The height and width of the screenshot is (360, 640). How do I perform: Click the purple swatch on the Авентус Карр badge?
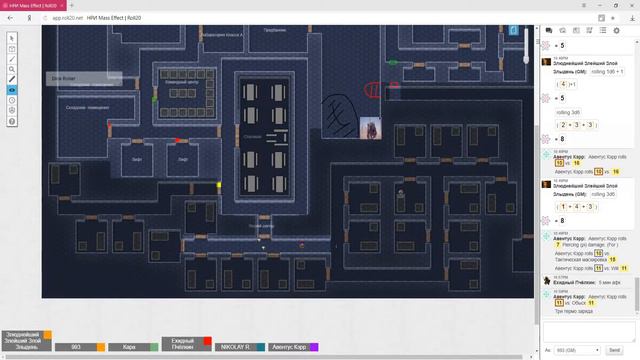[314, 347]
